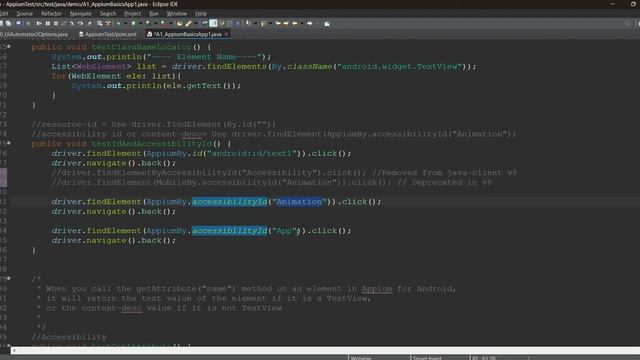Click the Next Annotation toolbar icon
640x360 pixels.
[248, 23]
